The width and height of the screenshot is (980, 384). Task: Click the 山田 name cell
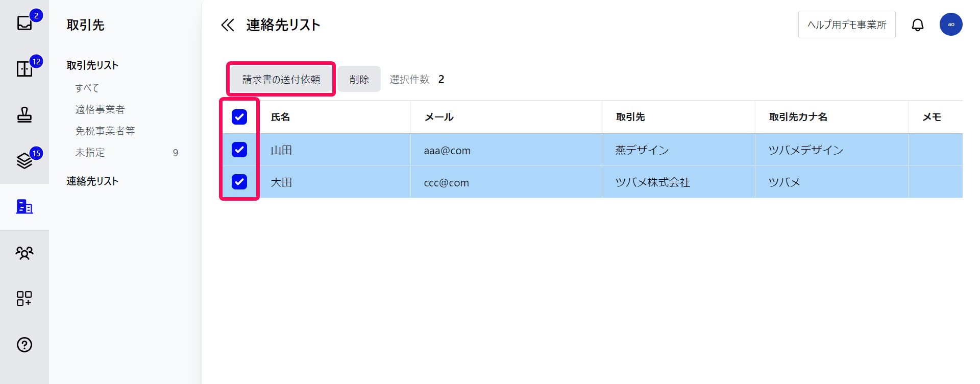coord(335,150)
